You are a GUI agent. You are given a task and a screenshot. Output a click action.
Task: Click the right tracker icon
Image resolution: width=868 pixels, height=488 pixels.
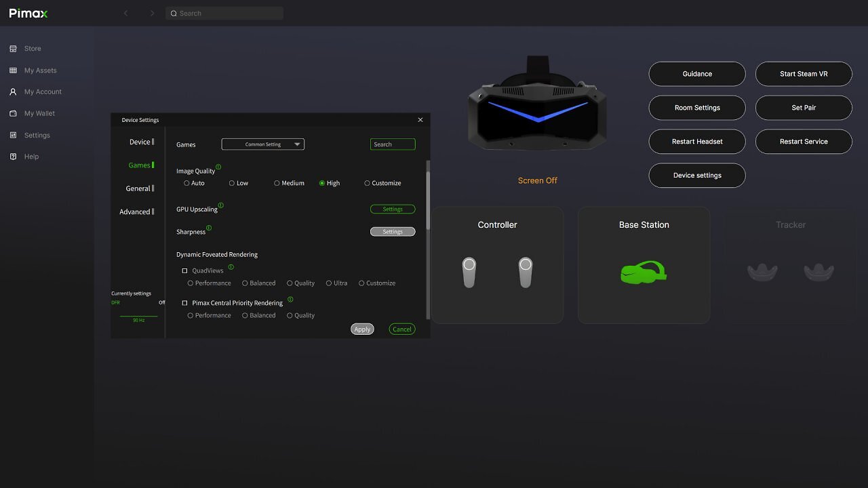(x=818, y=272)
